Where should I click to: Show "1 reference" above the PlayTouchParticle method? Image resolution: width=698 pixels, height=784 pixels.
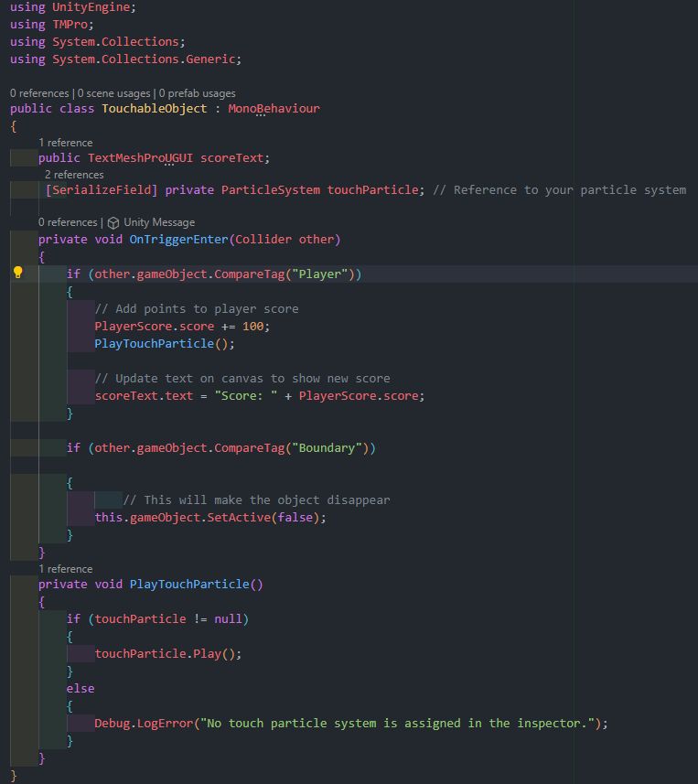click(65, 569)
